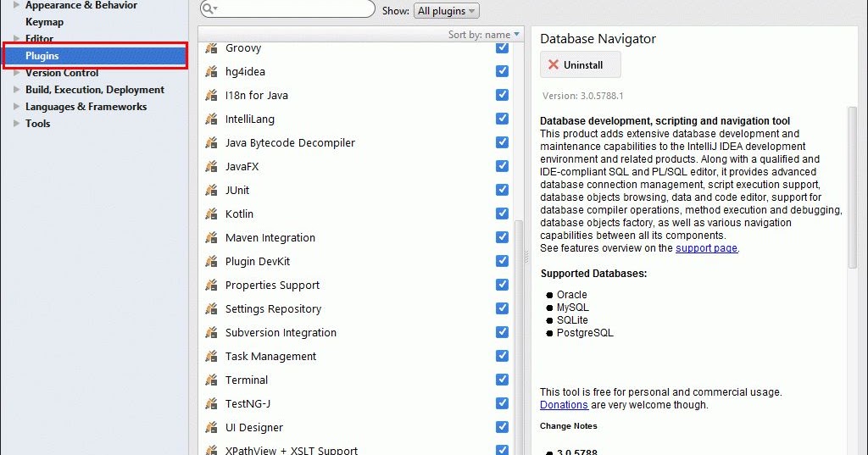The height and width of the screenshot is (455, 868).
Task: Disable the UI Designer checkbox
Action: [502, 427]
